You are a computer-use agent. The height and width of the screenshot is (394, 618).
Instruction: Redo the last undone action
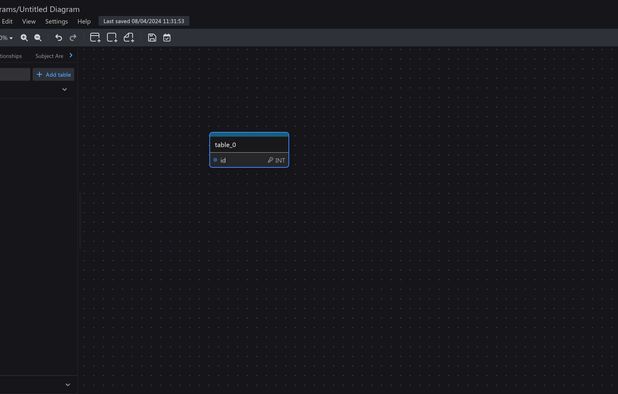(x=73, y=38)
